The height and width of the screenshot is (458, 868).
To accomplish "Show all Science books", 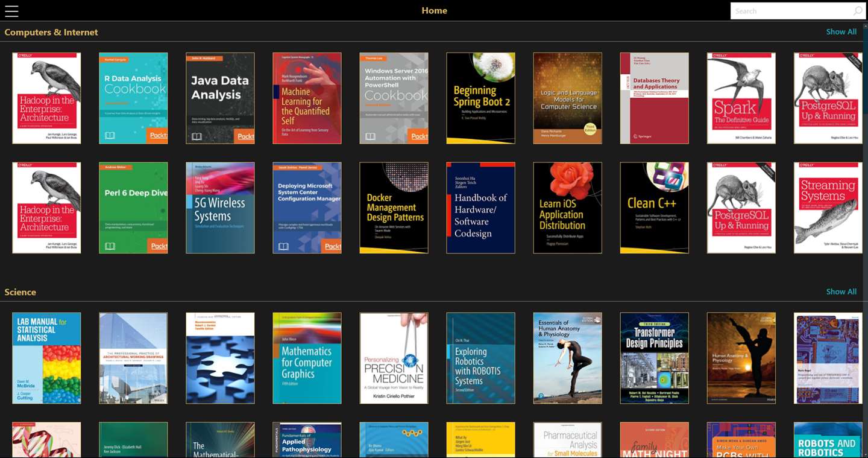I will click(841, 291).
